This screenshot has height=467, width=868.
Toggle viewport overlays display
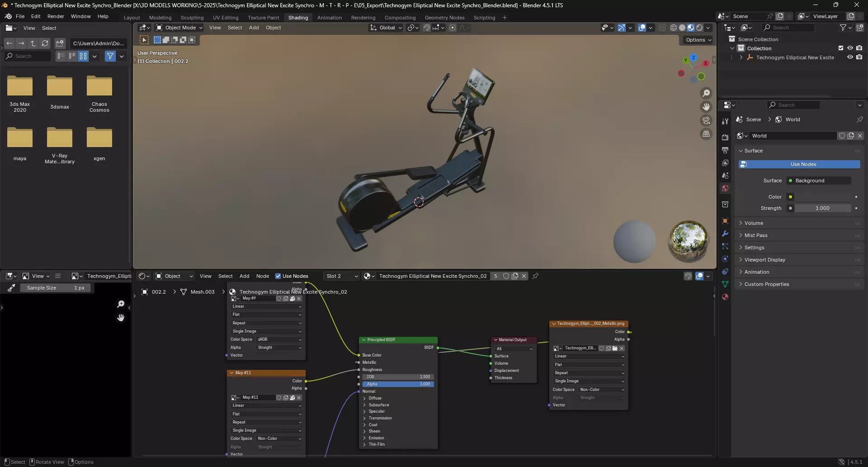[642, 28]
